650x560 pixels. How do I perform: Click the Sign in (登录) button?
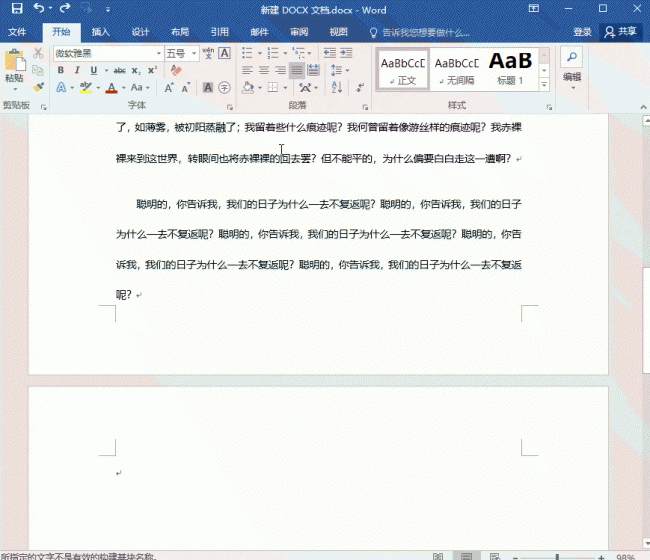[x=582, y=32]
